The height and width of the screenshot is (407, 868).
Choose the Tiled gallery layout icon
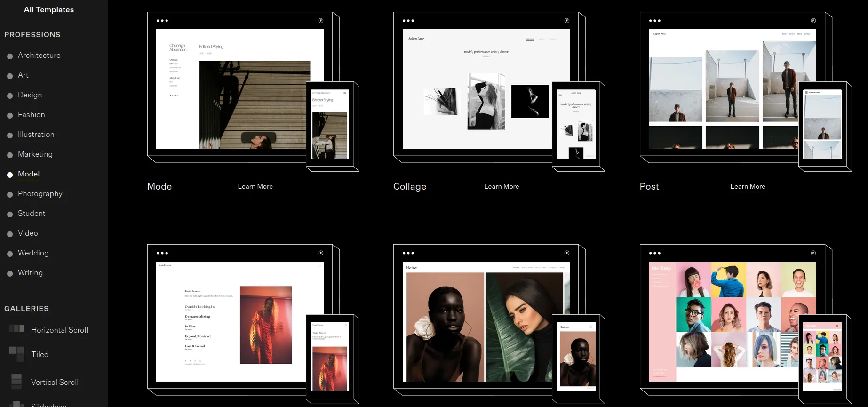(16, 354)
